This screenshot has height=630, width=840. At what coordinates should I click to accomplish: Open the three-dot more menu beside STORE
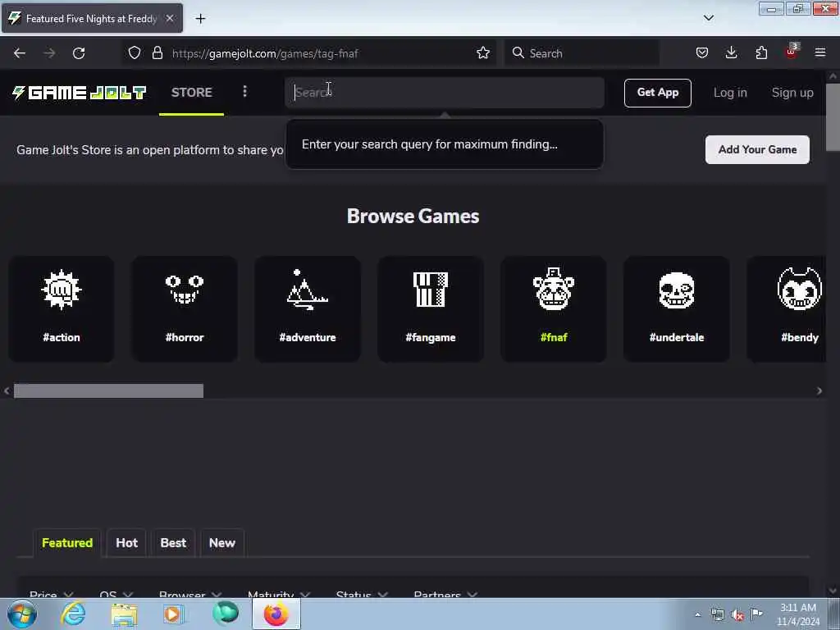244,92
